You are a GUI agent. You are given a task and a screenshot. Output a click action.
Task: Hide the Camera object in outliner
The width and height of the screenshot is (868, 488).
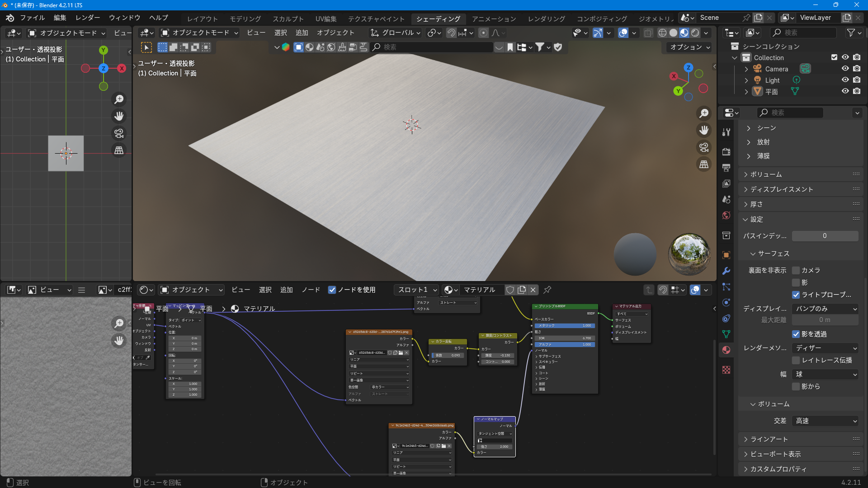(845, 69)
